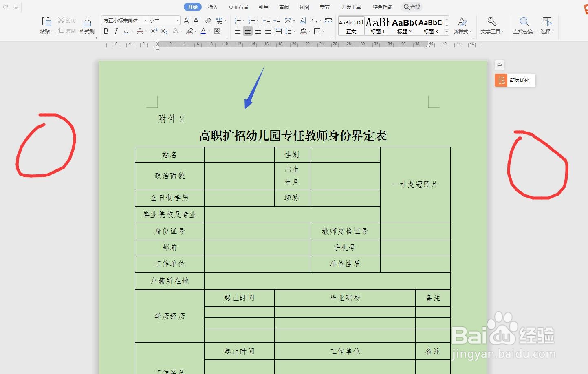Set justified text alignment

tap(268, 31)
